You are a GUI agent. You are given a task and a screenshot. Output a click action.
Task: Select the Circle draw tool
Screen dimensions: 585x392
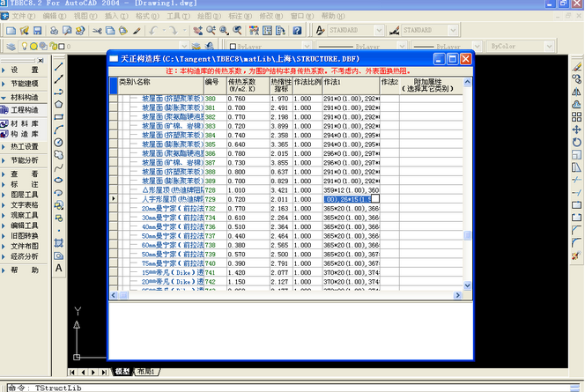[59, 142]
